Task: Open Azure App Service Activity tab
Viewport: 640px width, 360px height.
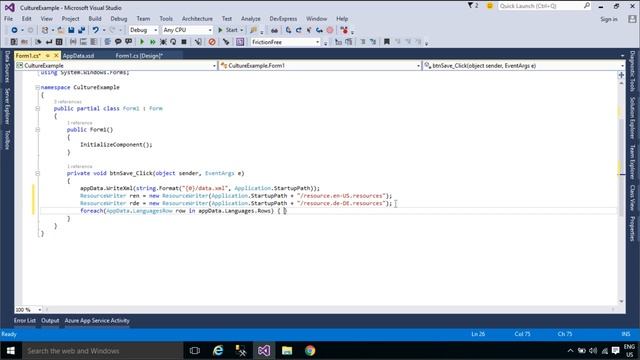Action: click(x=97, y=320)
